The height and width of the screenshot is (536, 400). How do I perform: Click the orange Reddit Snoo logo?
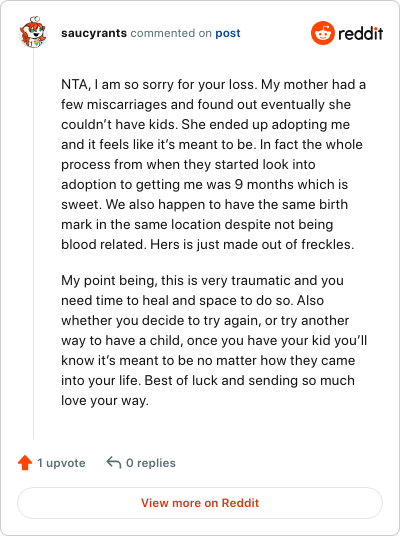322,33
